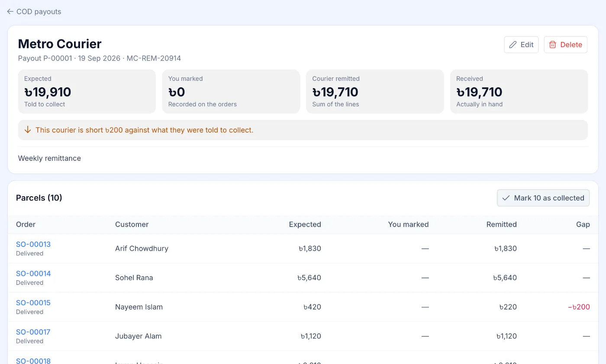
Task: Select the Metro Courier heading
Action: click(x=60, y=44)
